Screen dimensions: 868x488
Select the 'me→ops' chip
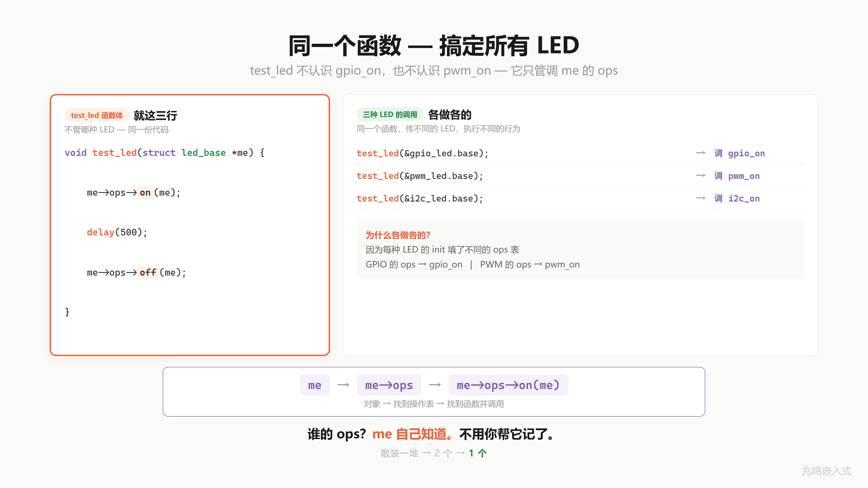[x=389, y=385]
